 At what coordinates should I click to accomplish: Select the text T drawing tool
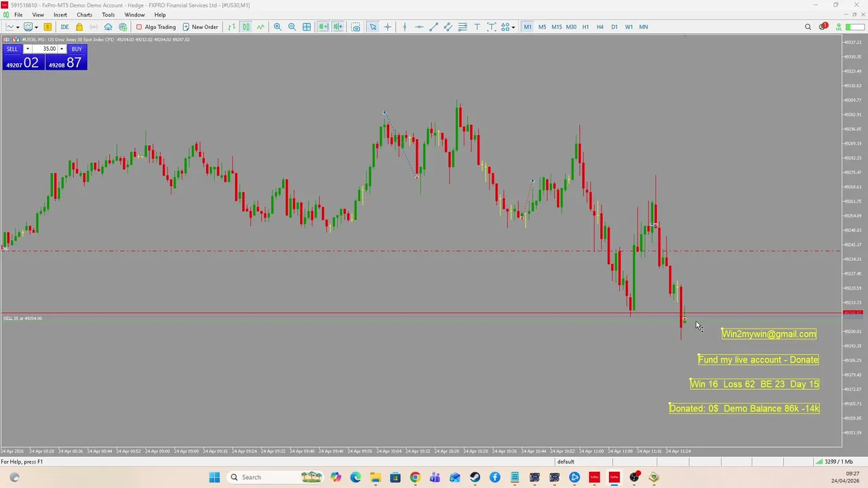[x=477, y=27]
